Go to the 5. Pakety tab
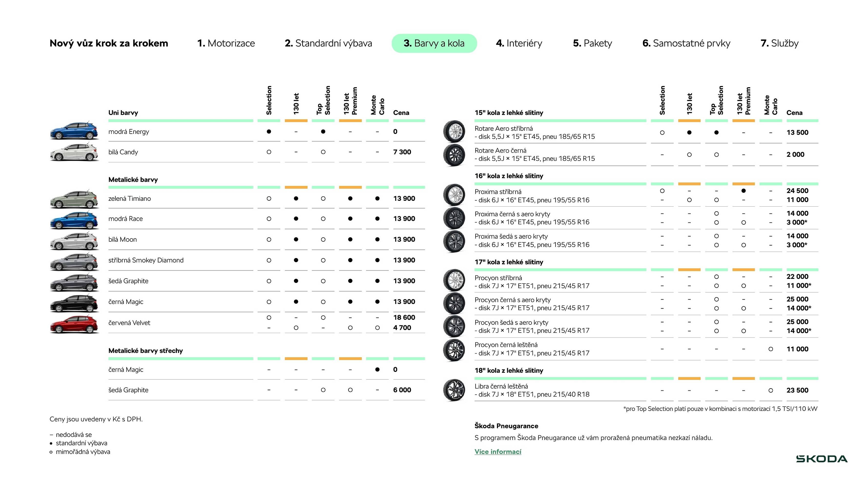868x488 pixels. click(x=592, y=43)
